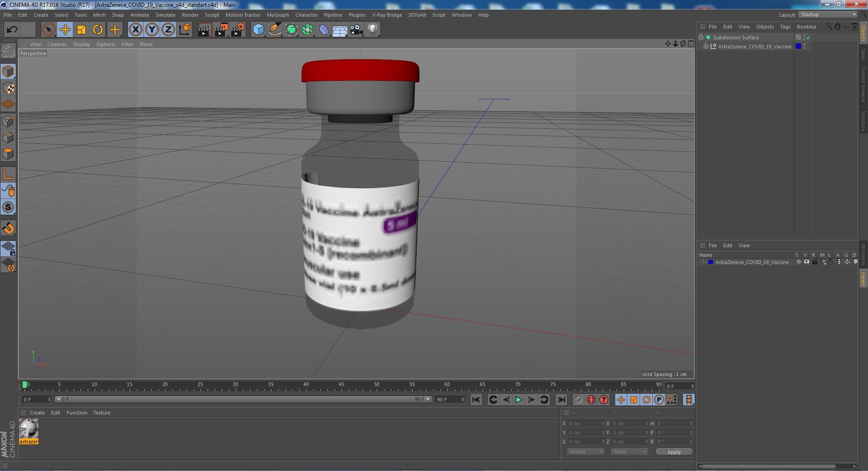The height and width of the screenshot is (471, 868).
Task: Click the magnet Workplane snap icon
Action: [9, 228]
